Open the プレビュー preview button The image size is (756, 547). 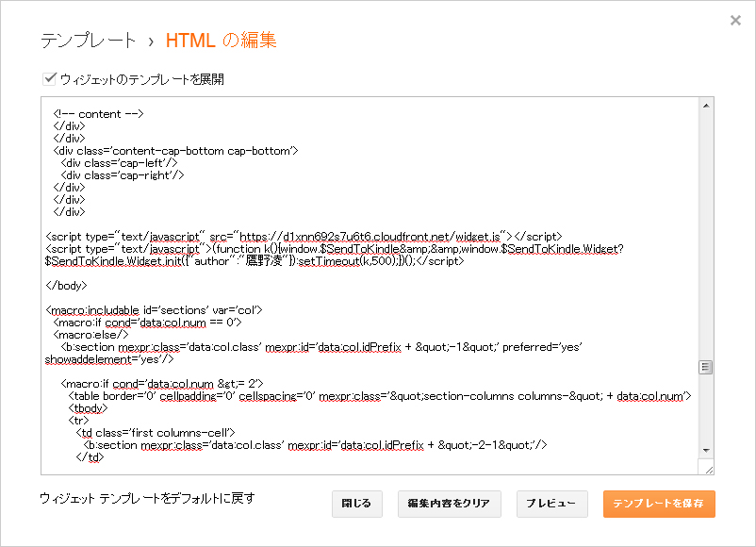pyautogui.click(x=551, y=504)
